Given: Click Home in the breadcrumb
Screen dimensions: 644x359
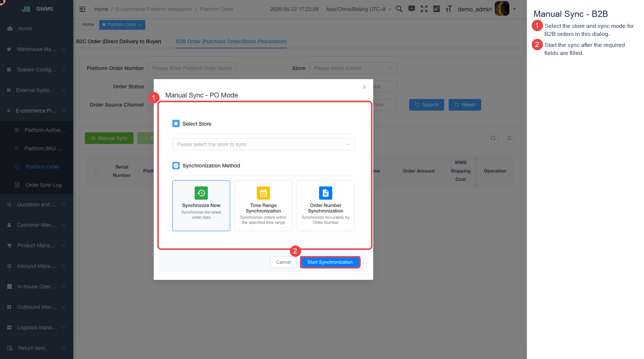Looking at the screenshot, I should click(x=101, y=9).
